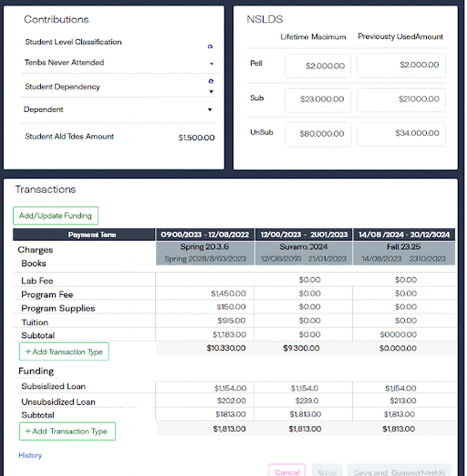
Task: Click bold $1,813.00 funding total under Suvarro
Action: [x=305, y=429]
